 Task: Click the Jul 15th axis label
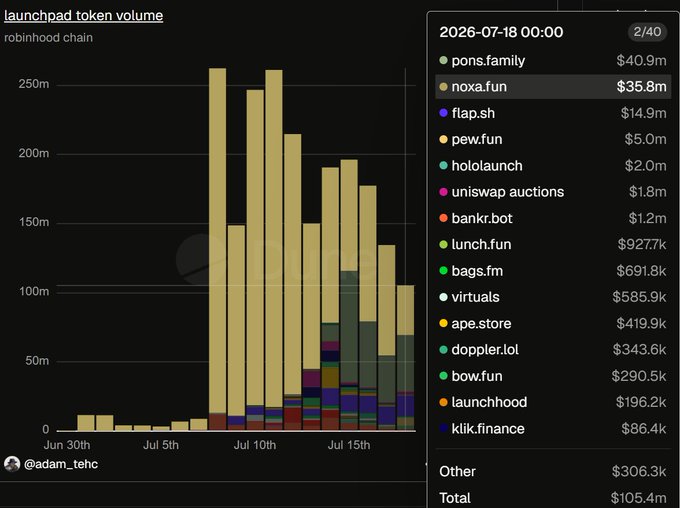[349, 445]
